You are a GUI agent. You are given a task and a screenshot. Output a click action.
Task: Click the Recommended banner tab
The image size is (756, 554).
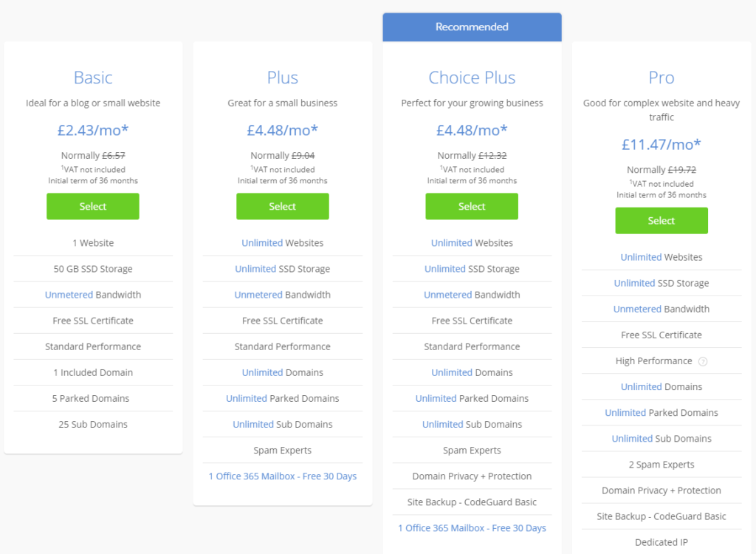point(472,27)
